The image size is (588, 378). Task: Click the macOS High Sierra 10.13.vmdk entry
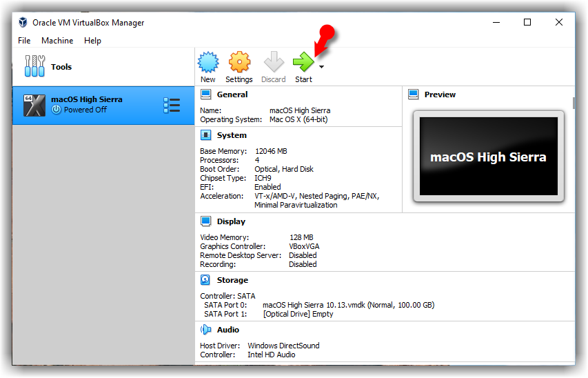(348, 305)
